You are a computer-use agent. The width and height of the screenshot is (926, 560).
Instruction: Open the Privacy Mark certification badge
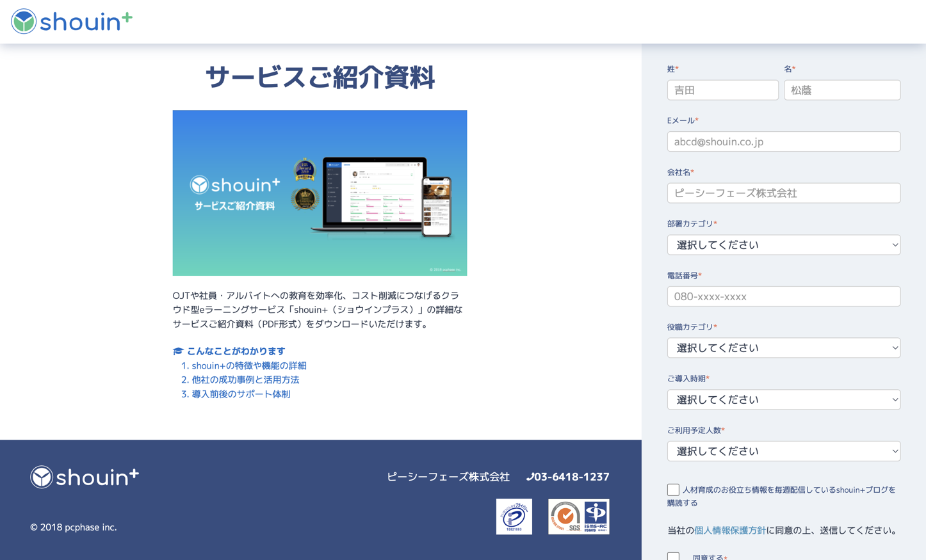tap(514, 516)
